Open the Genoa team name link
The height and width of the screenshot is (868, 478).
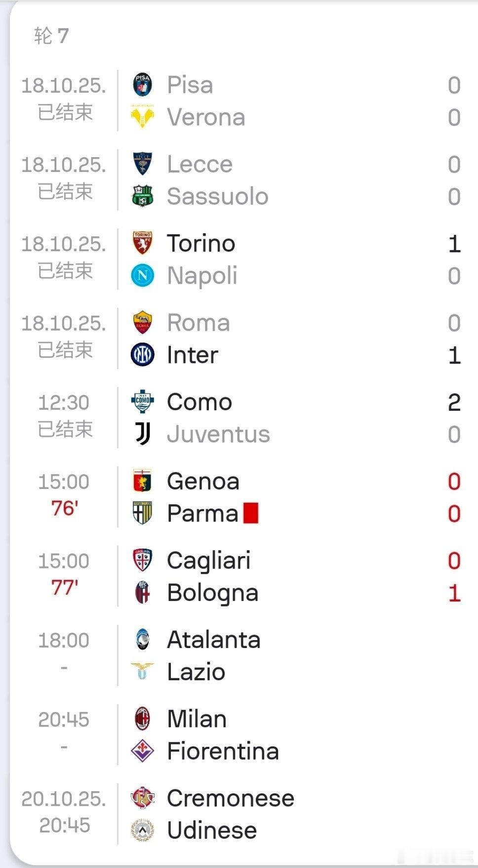[203, 481]
